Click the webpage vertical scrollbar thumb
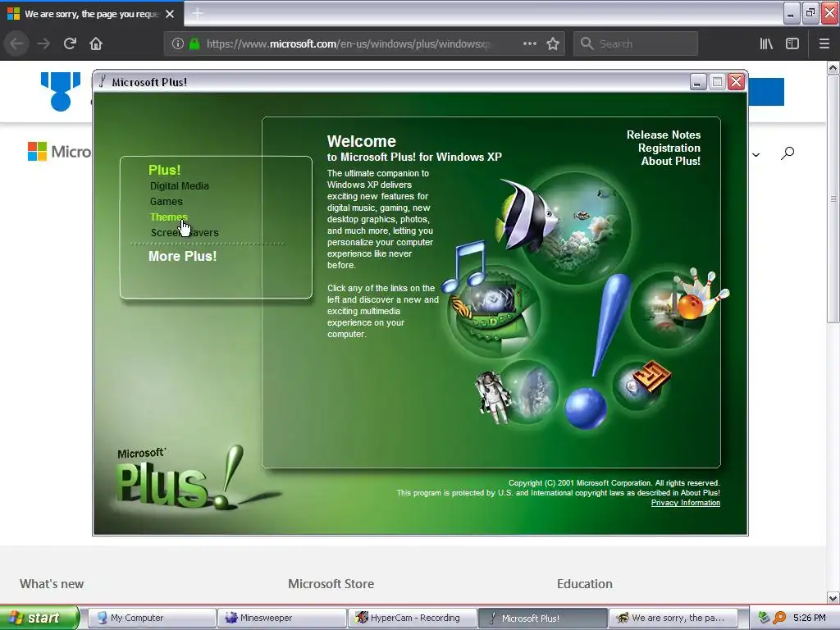The width and height of the screenshot is (840, 630). point(833,199)
